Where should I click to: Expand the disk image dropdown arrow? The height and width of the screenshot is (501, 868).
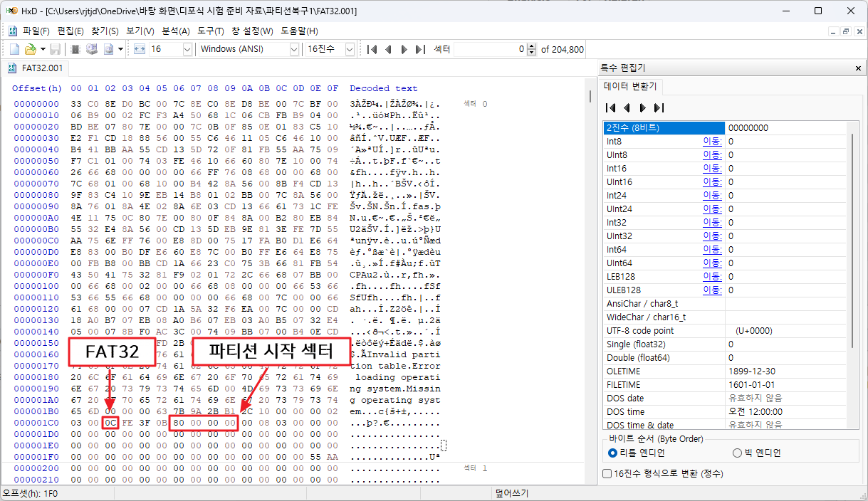[x=120, y=49]
